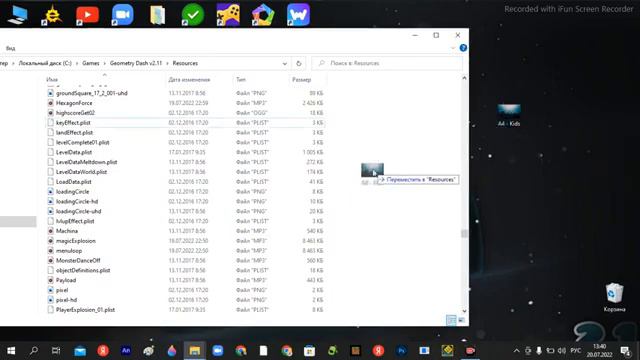
Task: Open taskbar search magnifier
Action: [33, 351]
